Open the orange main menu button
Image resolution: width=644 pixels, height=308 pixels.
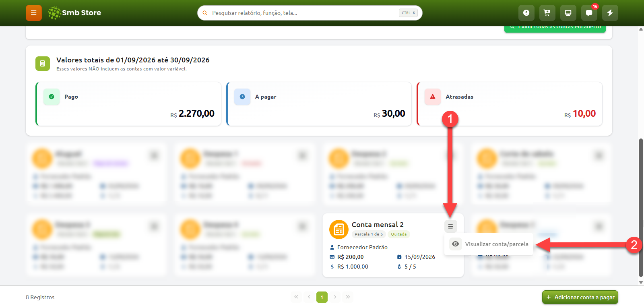point(34,13)
